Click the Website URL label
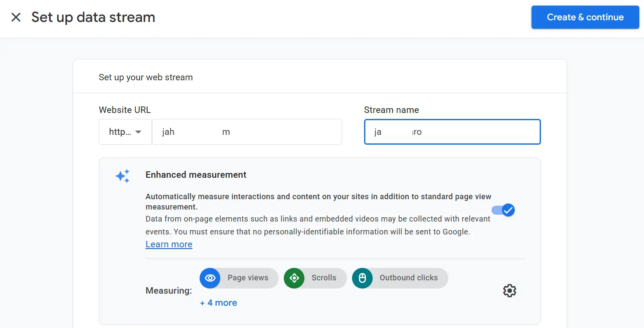The height and width of the screenshot is (328, 644). click(x=125, y=110)
